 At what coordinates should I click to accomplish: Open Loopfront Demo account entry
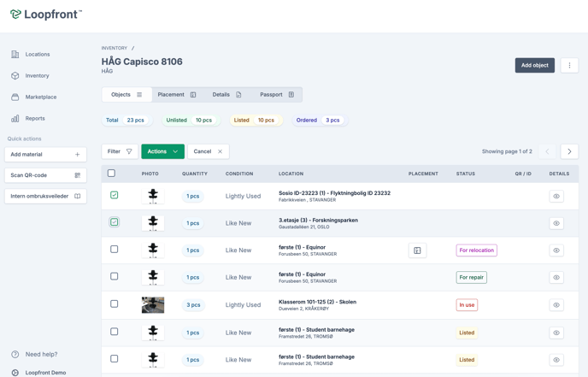click(39, 373)
